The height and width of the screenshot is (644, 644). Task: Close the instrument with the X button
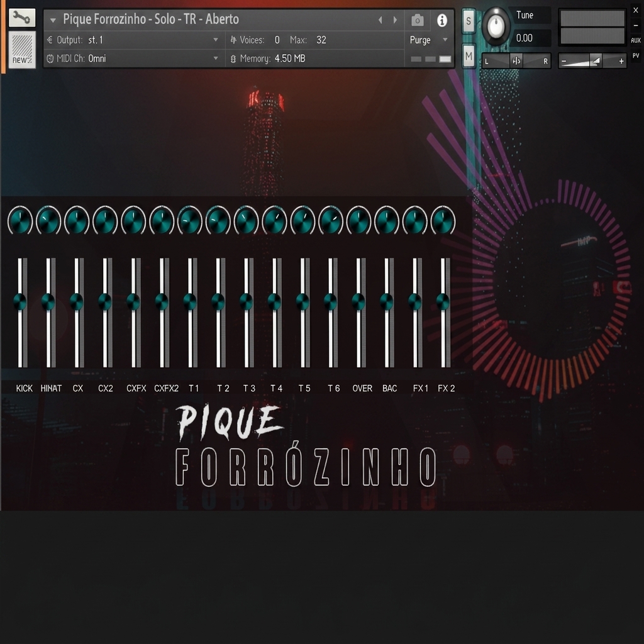(636, 10)
